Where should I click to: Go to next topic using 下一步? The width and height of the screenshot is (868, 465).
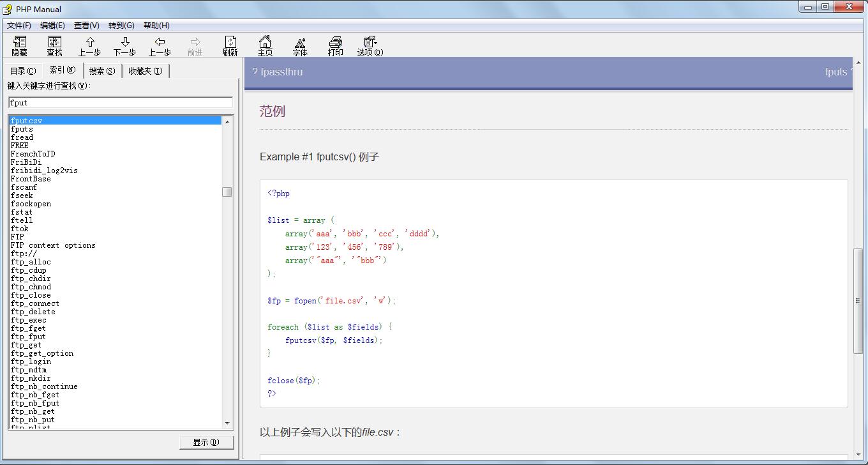pos(125,46)
